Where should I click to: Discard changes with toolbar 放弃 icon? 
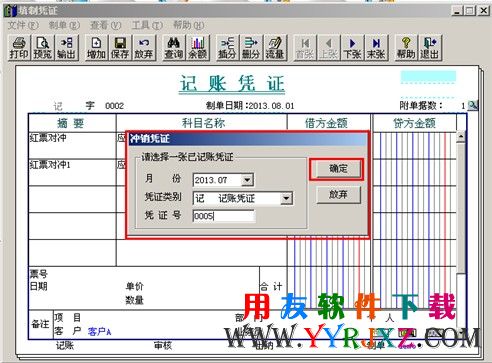click(144, 48)
